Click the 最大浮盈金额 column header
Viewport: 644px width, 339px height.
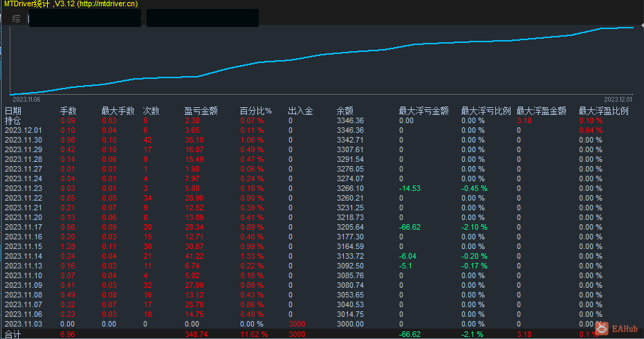coord(542,111)
